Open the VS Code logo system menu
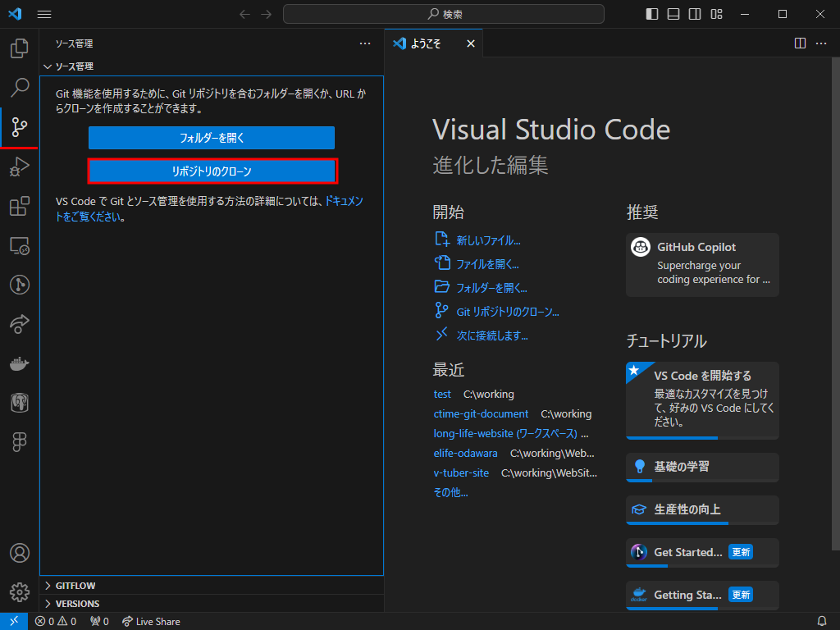 [x=15, y=14]
